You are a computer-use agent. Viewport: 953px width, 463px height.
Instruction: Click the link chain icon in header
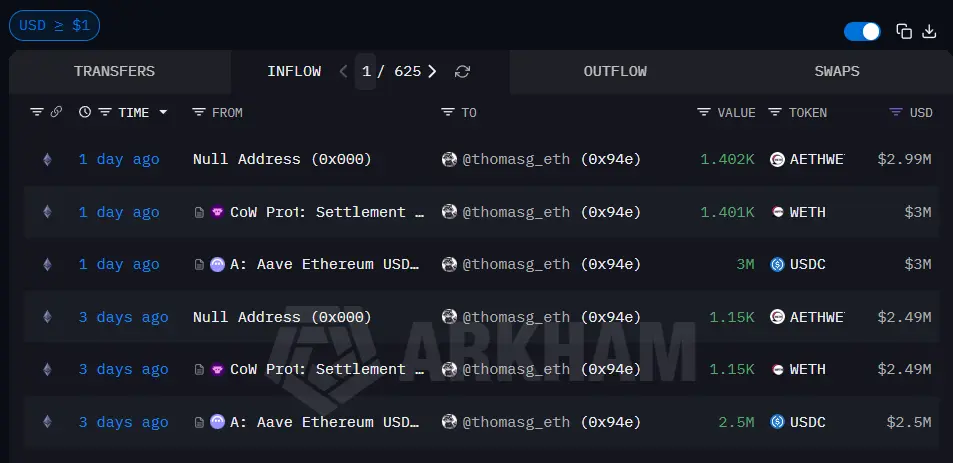(x=56, y=112)
